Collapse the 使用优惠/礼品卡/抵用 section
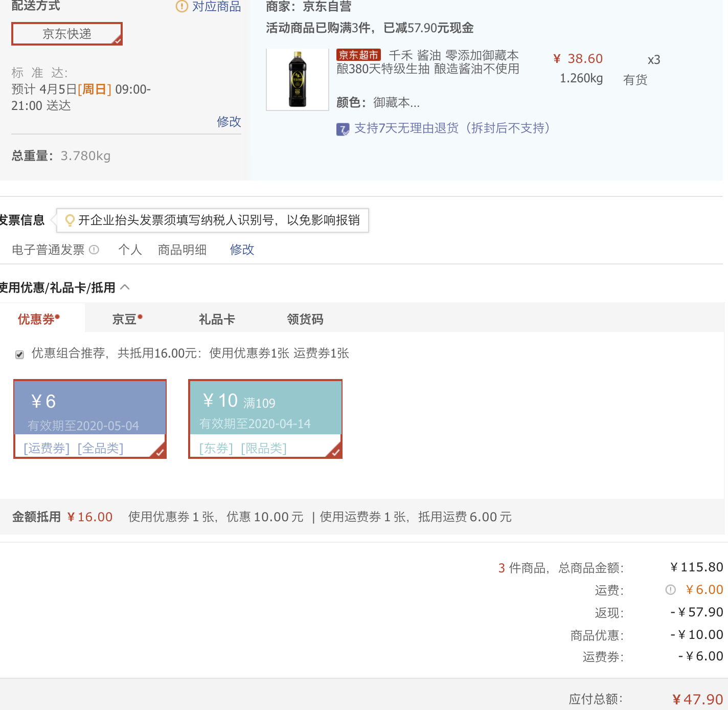The height and width of the screenshot is (710, 728). [125, 287]
